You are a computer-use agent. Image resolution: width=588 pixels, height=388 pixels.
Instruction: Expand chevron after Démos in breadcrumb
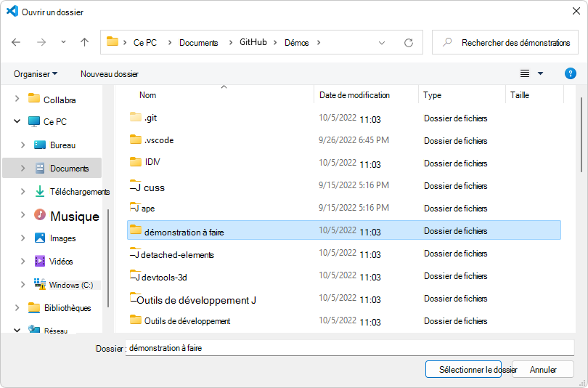click(319, 42)
